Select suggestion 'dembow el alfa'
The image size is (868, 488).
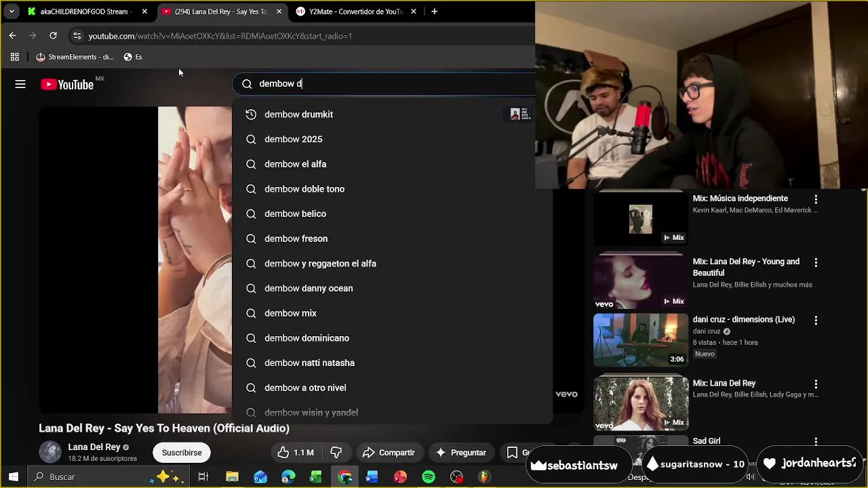(x=392, y=164)
